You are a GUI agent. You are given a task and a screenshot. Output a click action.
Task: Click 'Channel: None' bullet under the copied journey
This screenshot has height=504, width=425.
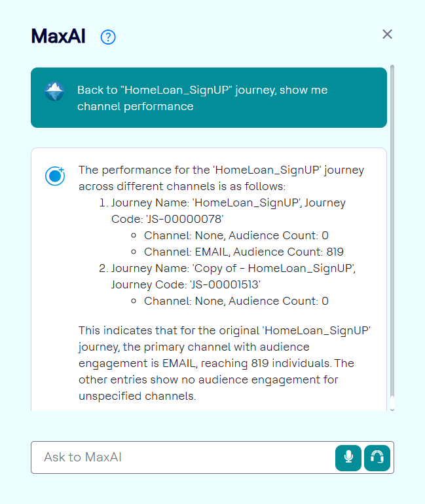click(x=236, y=301)
